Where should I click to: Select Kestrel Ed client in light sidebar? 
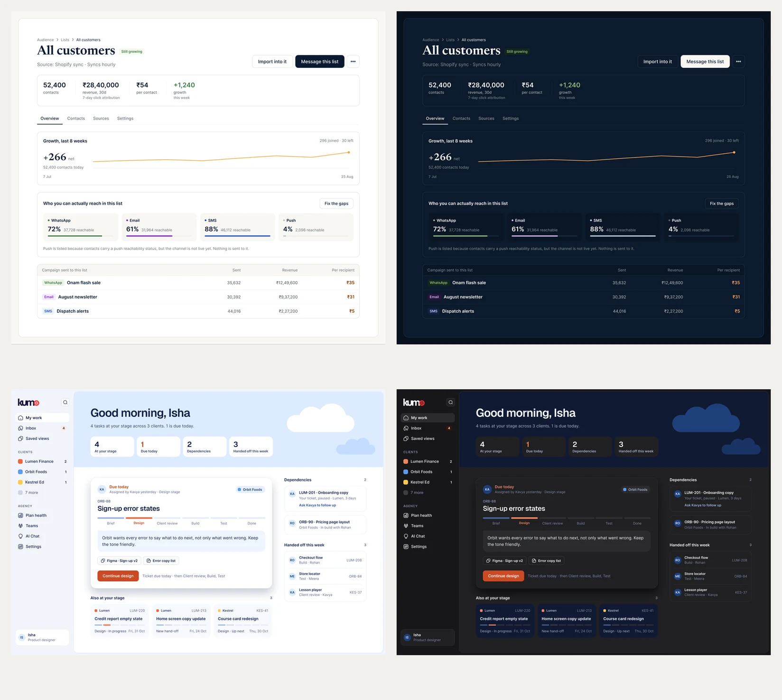pyautogui.click(x=42, y=482)
